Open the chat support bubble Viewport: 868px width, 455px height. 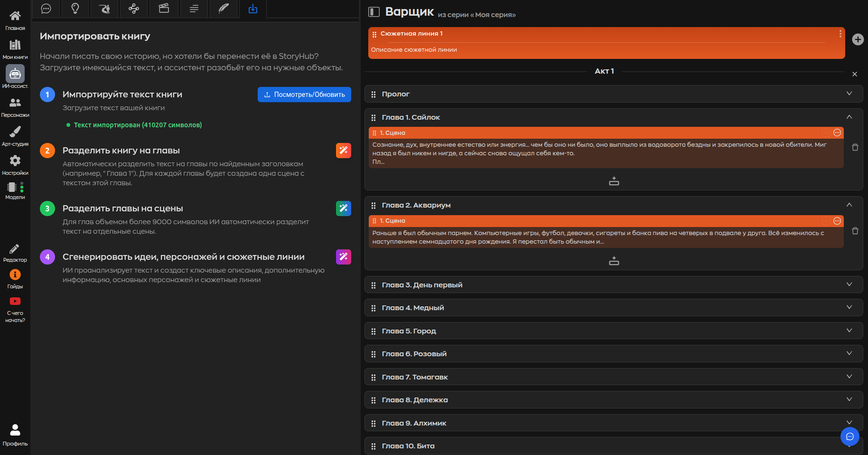coord(849,436)
